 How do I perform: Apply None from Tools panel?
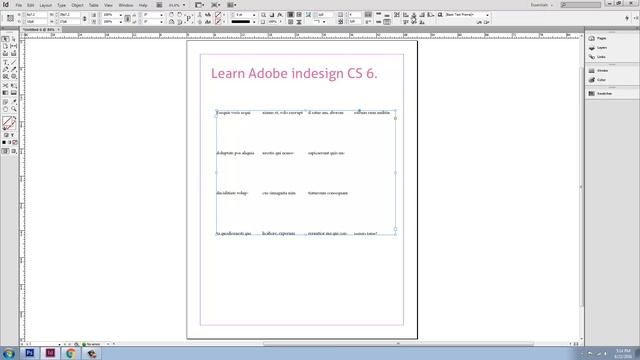pos(15,142)
